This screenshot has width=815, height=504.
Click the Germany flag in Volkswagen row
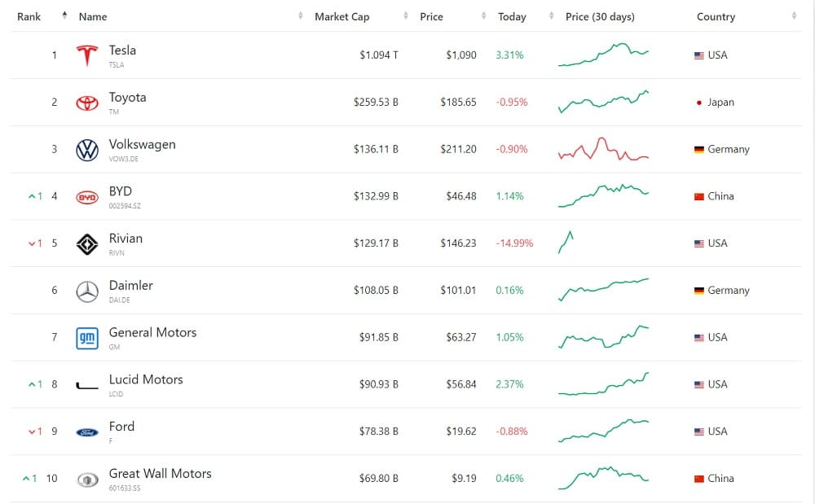tap(699, 150)
